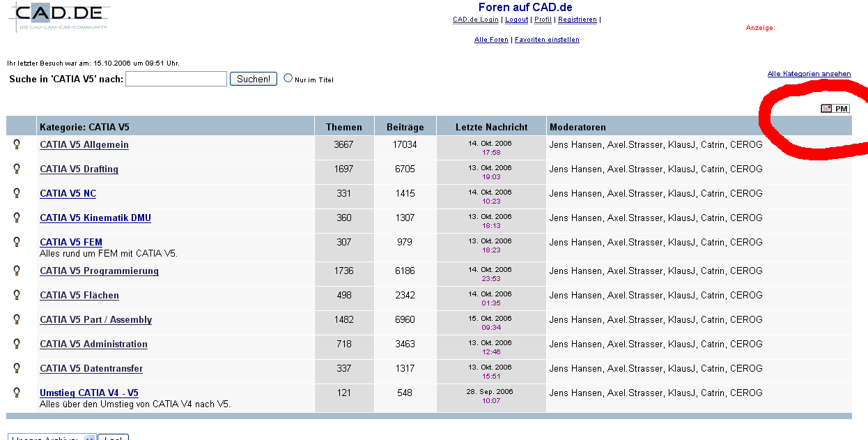This screenshot has height=440, width=868.
Task: Click last message time 17:58 in Allgemein row
Action: click(492, 152)
